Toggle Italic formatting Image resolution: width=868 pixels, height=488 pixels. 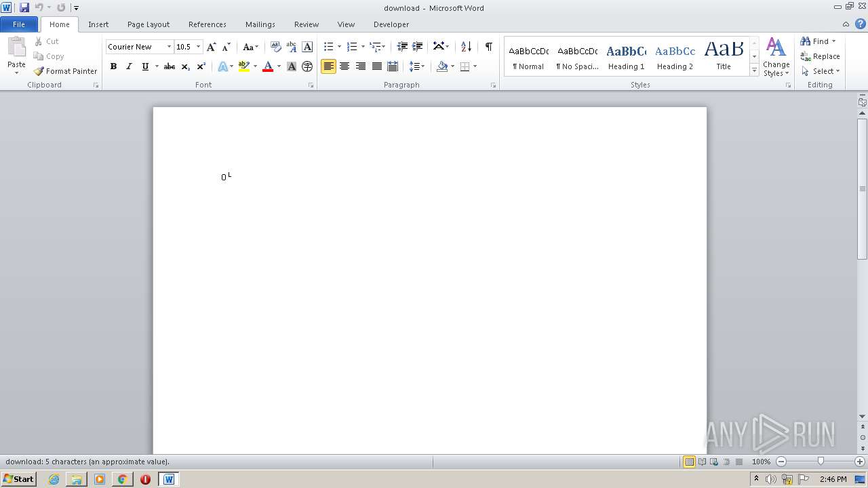(129, 66)
